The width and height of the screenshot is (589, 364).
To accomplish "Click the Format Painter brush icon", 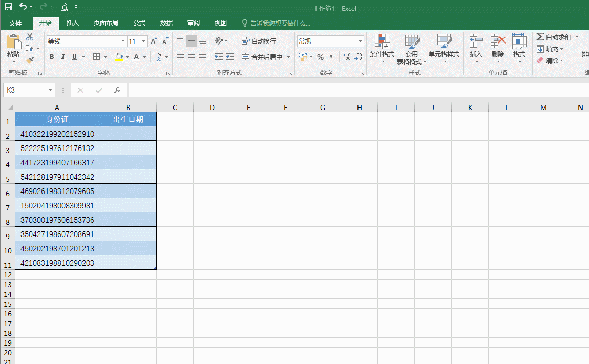I will [x=30, y=60].
